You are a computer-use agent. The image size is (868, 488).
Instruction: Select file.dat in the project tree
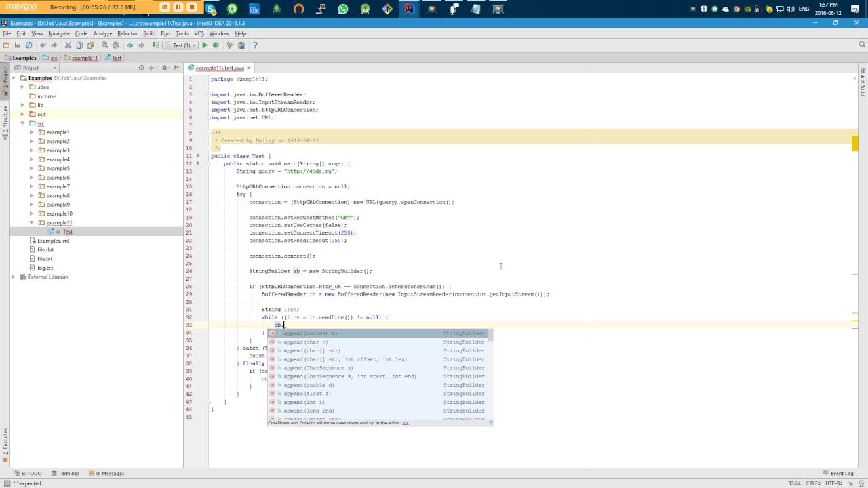[x=45, y=249]
